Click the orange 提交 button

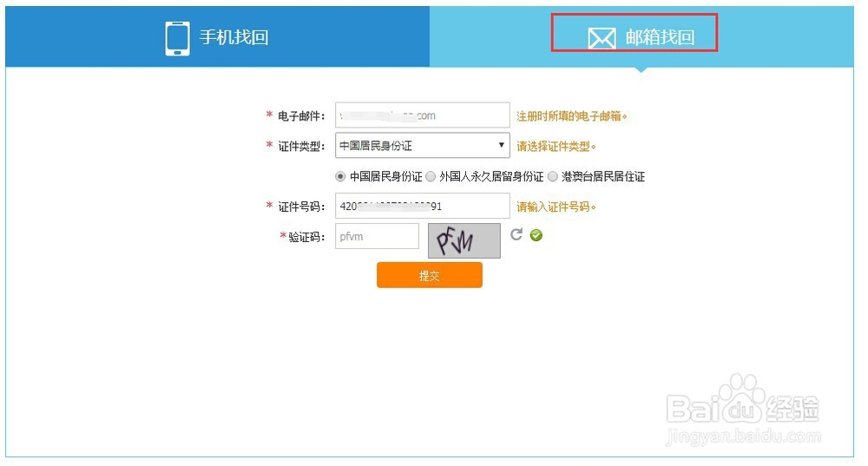(x=430, y=275)
